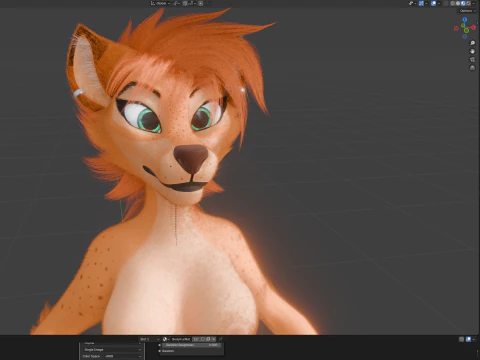Switch to wireframe viewport shading
480x360 pixels.
(453, 3)
